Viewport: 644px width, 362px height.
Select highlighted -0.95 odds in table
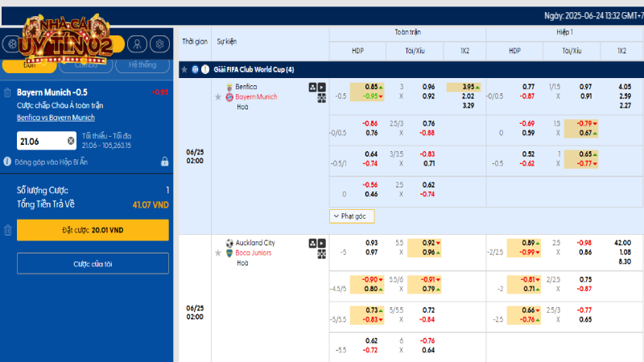click(x=370, y=97)
